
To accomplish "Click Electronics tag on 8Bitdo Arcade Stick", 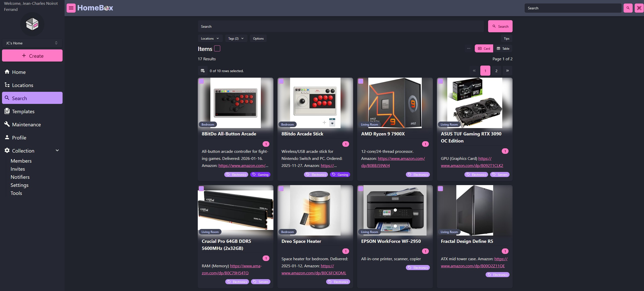I will (316, 174).
